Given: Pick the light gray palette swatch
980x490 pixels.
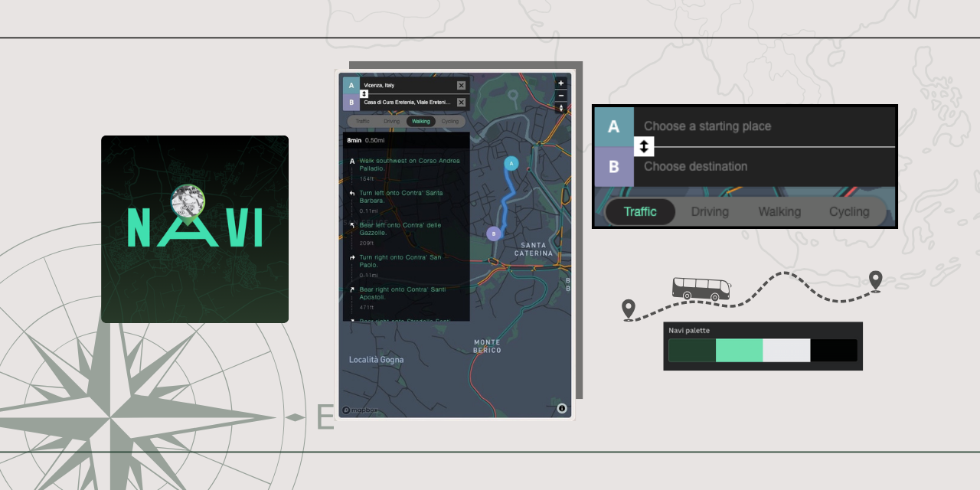Looking at the screenshot, I should click(x=787, y=351).
